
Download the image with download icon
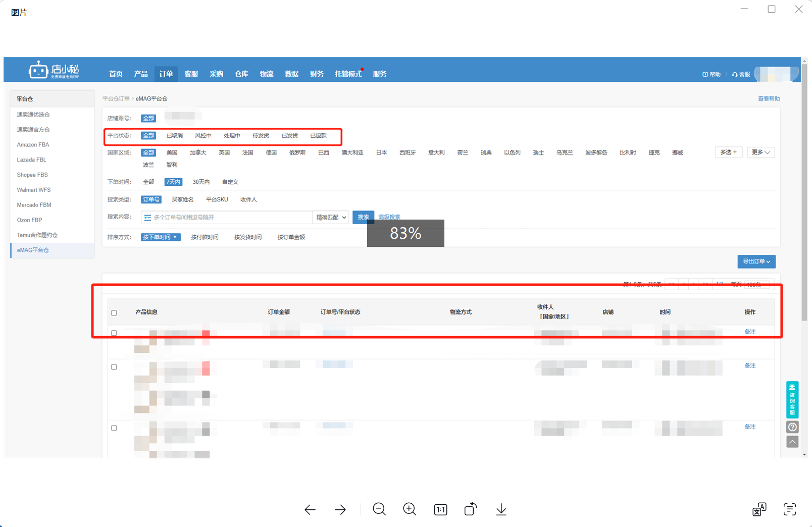pyautogui.click(x=501, y=510)
